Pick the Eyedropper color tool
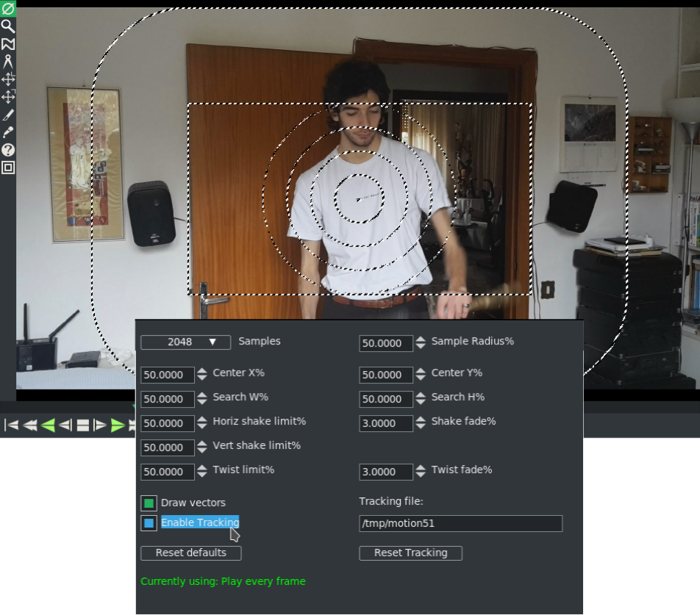This screenshot has width=700, height=615. (8, 132)
